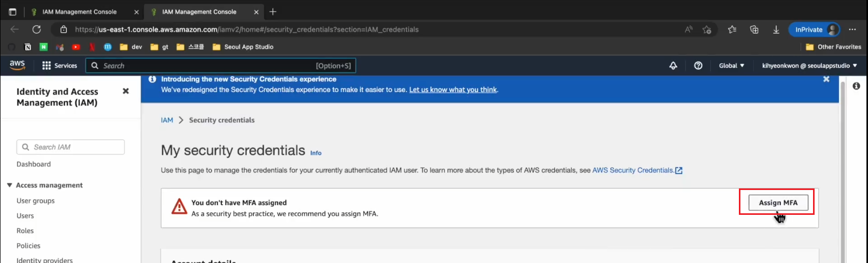Image resolution: width=868 pixels, height=263 pixels.
Task: Open Policies in sidebar
Action: click(x=29, y=245)
